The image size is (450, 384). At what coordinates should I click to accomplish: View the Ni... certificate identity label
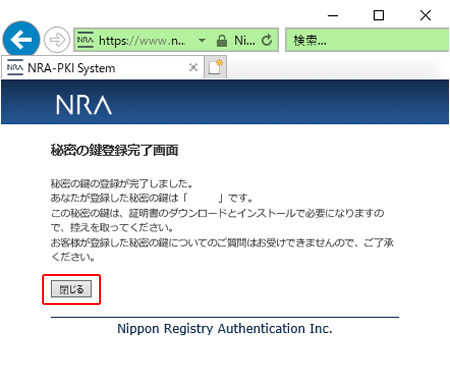coord(245,40)
